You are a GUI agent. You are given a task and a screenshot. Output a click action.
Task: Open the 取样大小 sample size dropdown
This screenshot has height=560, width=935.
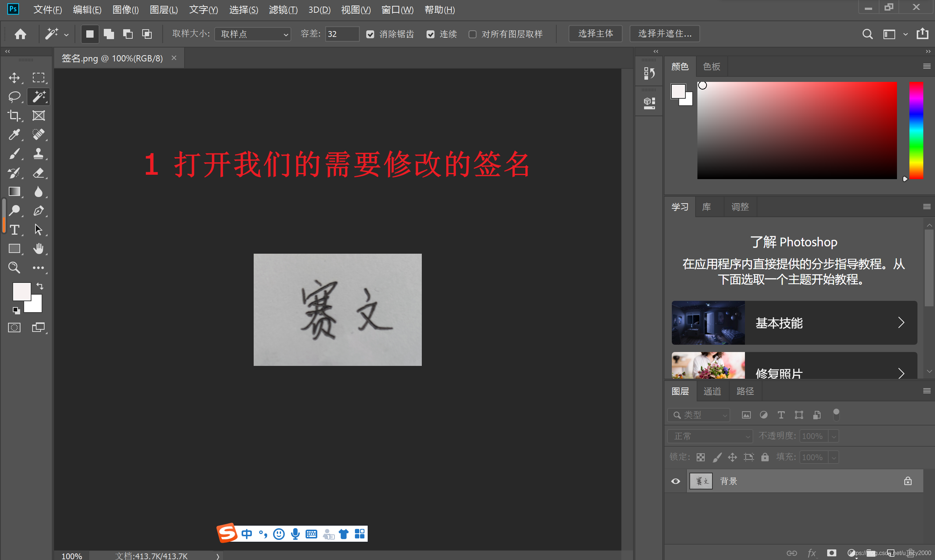(253, 34)
